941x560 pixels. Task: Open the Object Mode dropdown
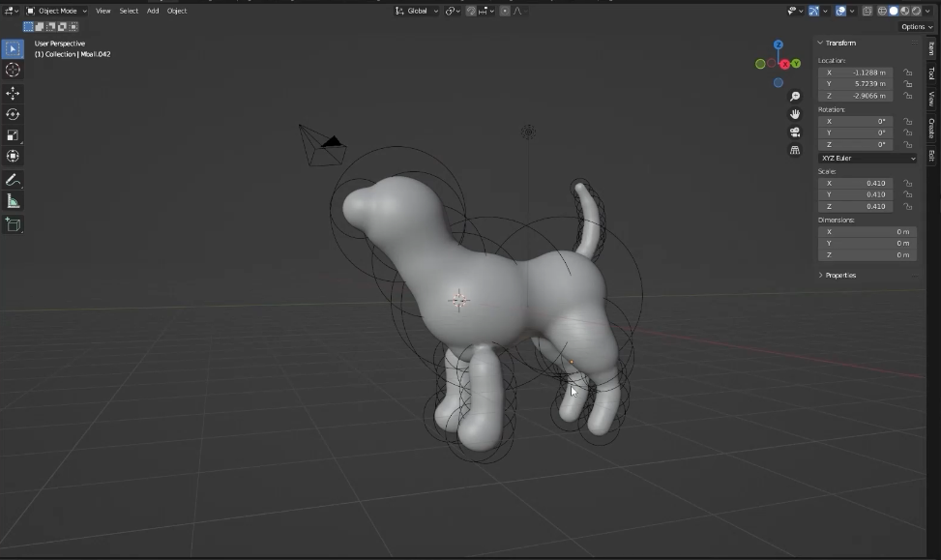tap(56, 11)
